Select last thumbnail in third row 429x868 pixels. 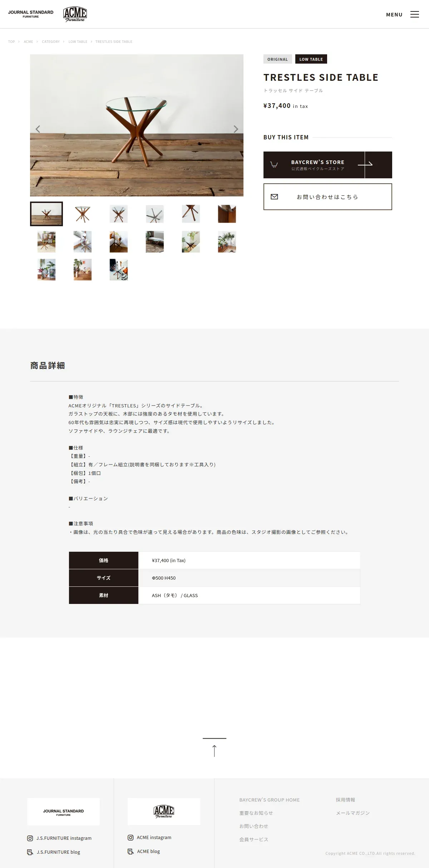[x=119, y=269]
